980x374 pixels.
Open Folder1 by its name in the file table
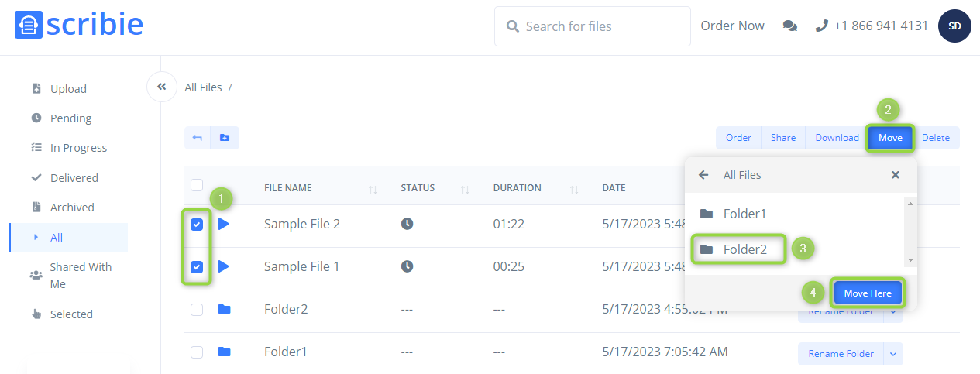(x=286, y=352)
